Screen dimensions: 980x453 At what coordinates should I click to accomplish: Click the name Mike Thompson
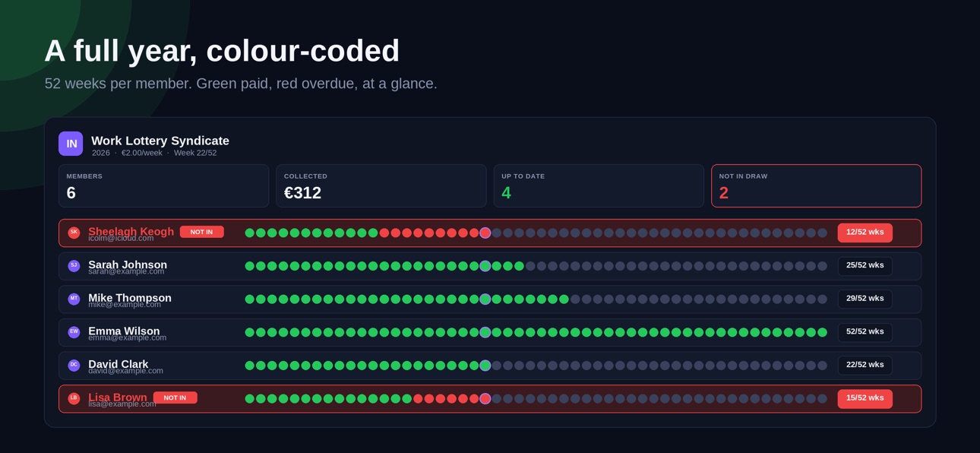tap(130, 298)
